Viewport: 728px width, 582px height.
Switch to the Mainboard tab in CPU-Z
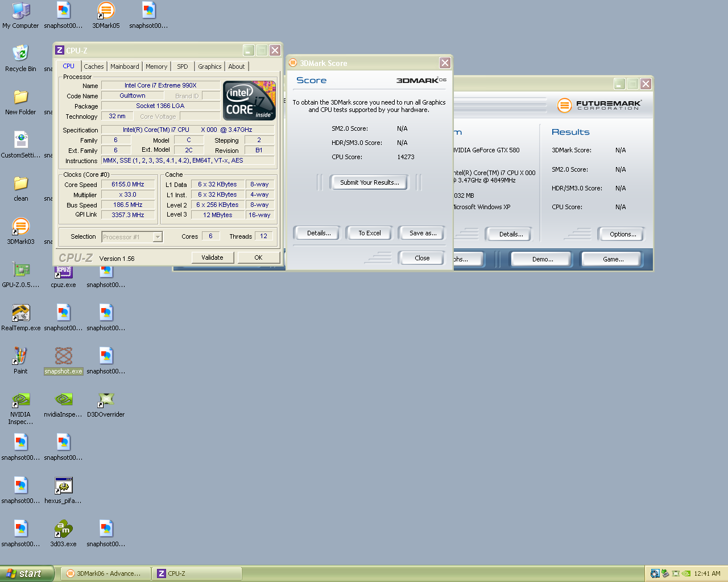(x=125, y=66)
